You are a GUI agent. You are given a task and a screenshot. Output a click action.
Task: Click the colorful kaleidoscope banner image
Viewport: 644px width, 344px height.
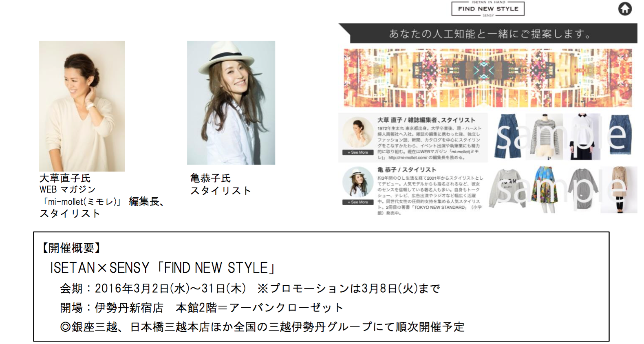(487, 78)
